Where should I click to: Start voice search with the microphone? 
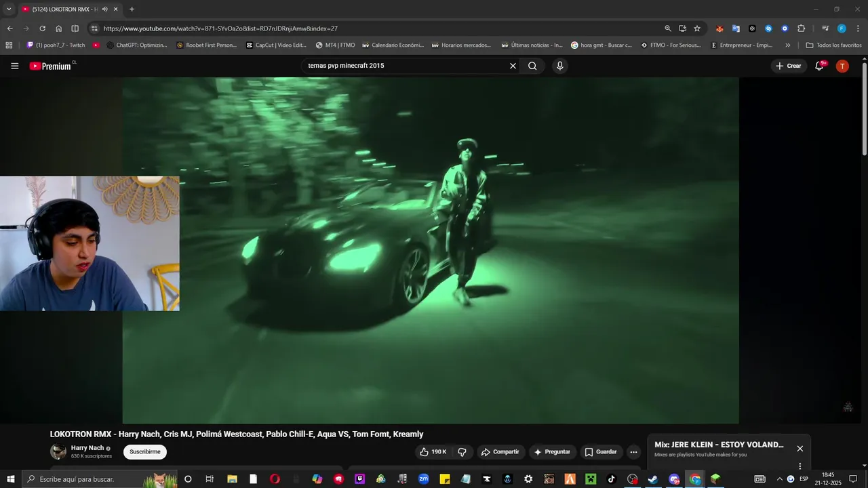[559, 66]
